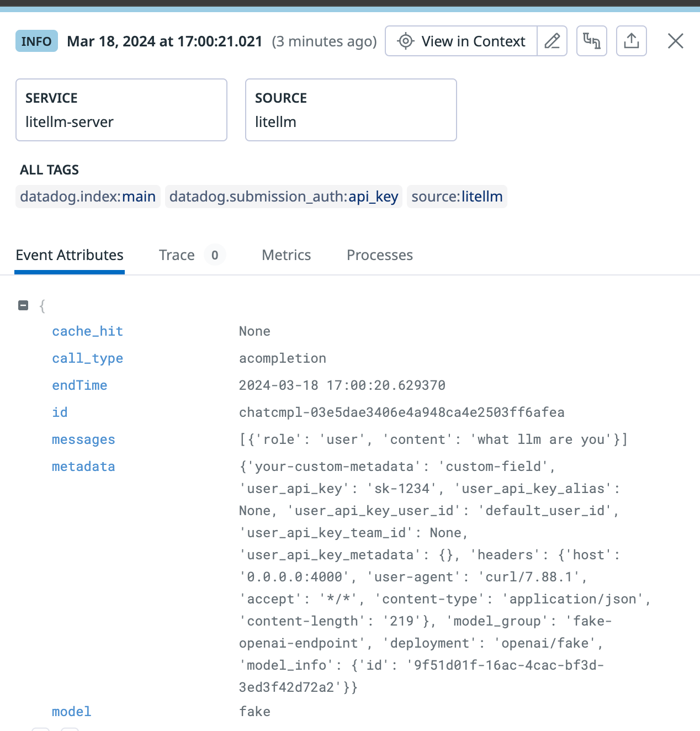Open the cache_hit attribute link
Viewport: 700px width, 731px height.
[87, 331]
